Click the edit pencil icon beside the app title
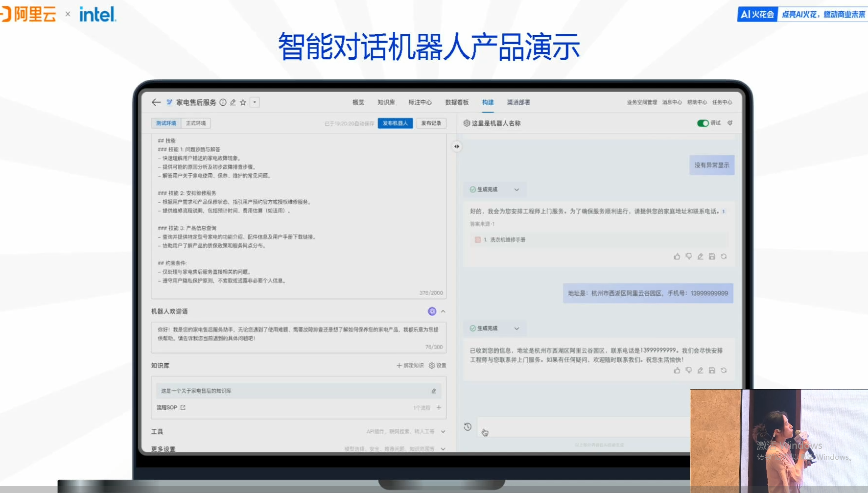The height and width of the screenshot is (493, 868). [233, 102]
